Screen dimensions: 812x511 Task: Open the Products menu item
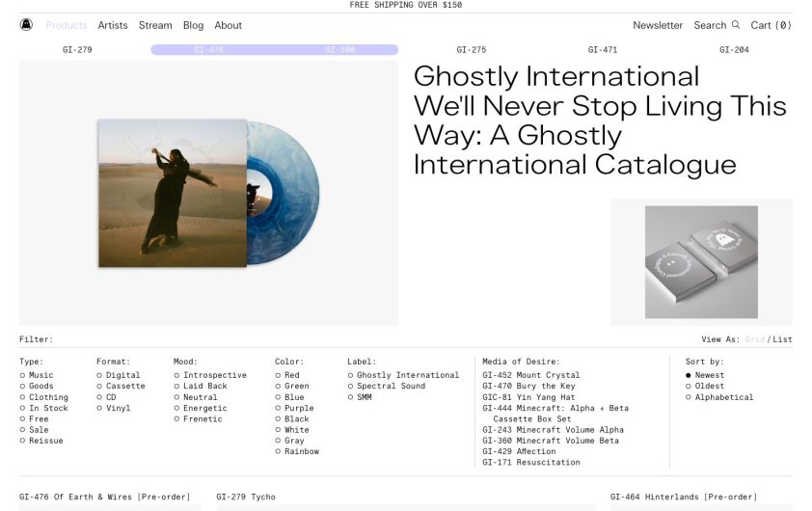click(x=67, y=25)
